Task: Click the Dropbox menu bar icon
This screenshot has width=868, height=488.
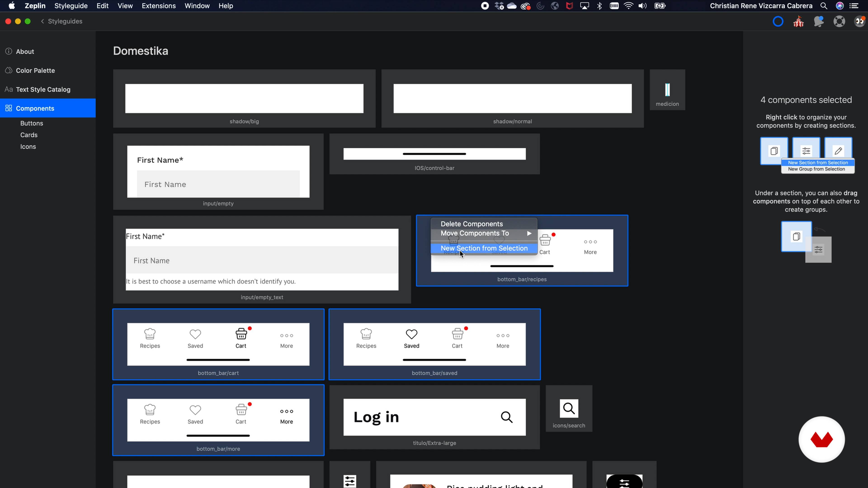Action: pos(499,6)
